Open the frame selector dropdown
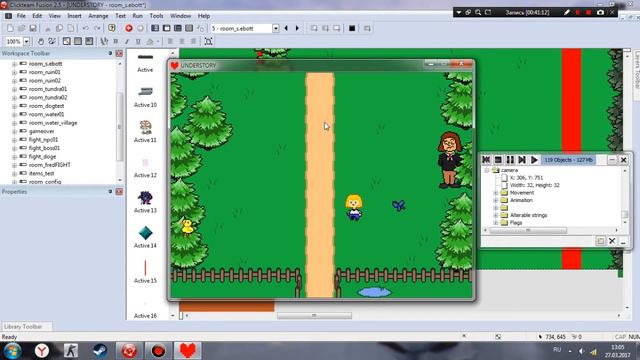640x360 pixels. click(x=276, y=28)
